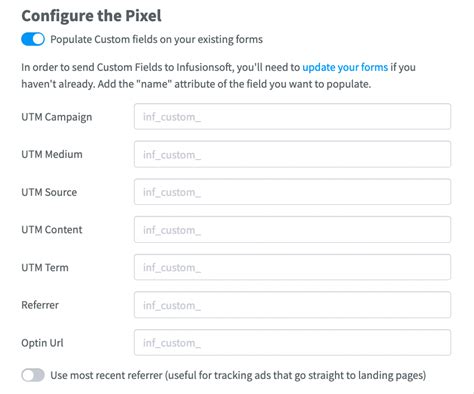Disable the Populate Custom fields switch
474x394 pixels.
33,39
